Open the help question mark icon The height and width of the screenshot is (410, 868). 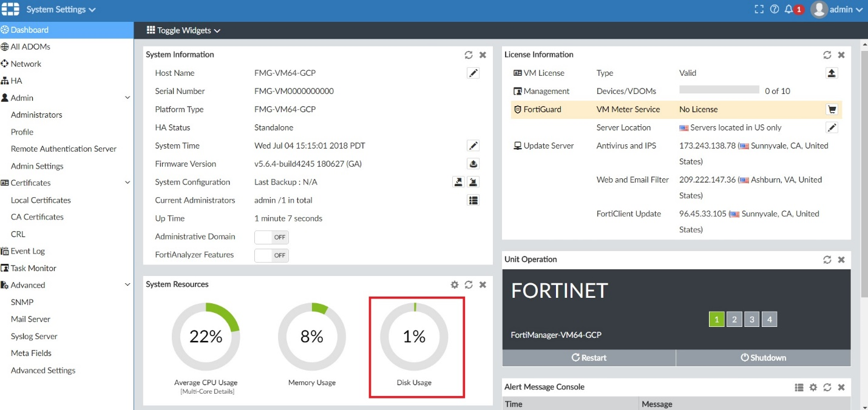tap(774, 10)
